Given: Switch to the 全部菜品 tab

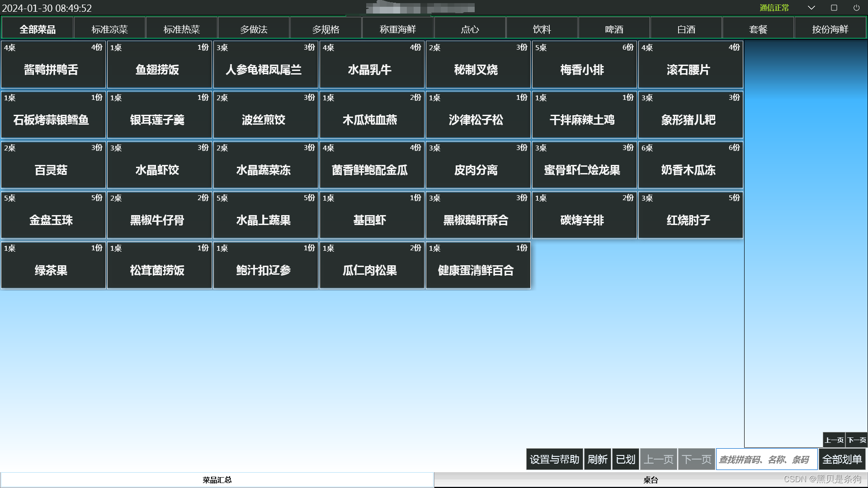Looking at the screenshot, I should coord(38,28).
